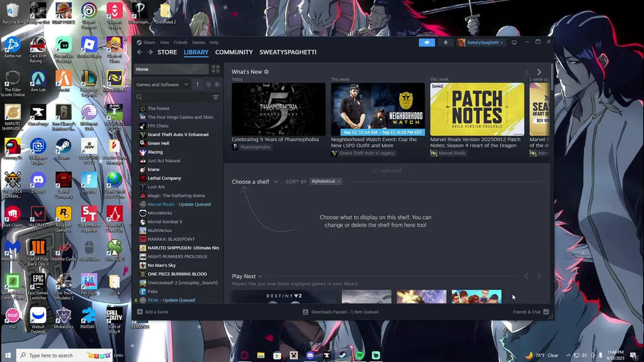644x362 pixels.
Task: Open the advanced filter options icon
Action: tap(215, 97)
